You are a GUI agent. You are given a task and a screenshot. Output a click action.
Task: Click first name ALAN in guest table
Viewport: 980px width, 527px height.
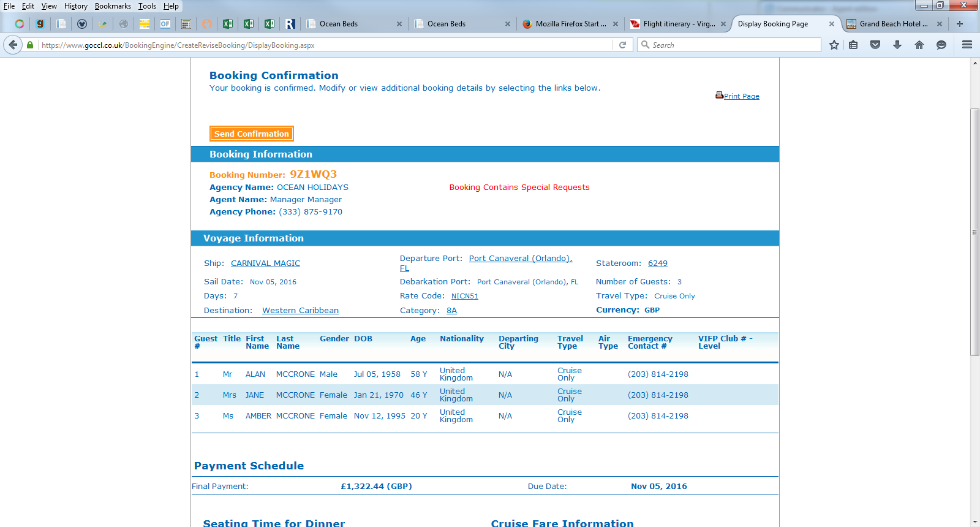[x=255, y=374]
